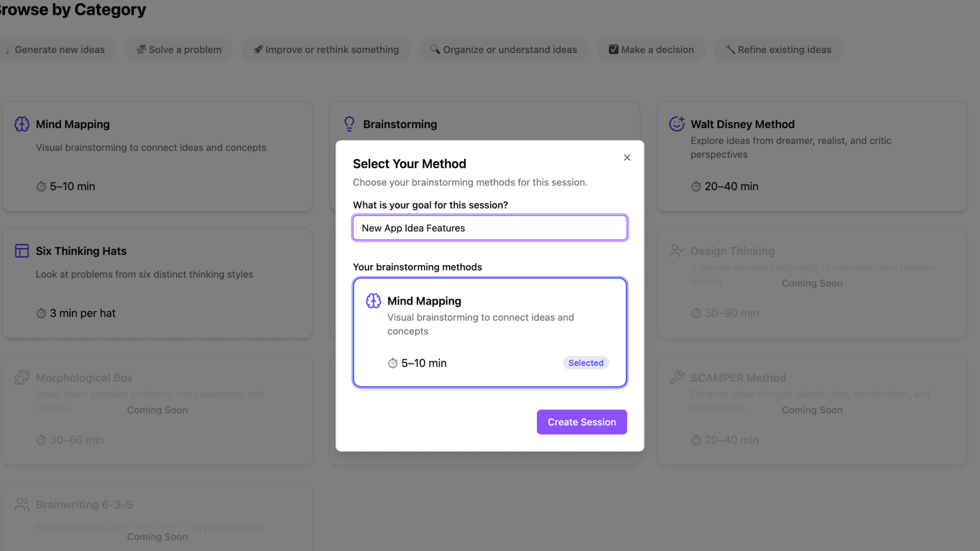Click the people icon on Brainwriting 6-3-5 card
Image resolution: width=980 pixels, height=551 pixels.
[22, 504]
